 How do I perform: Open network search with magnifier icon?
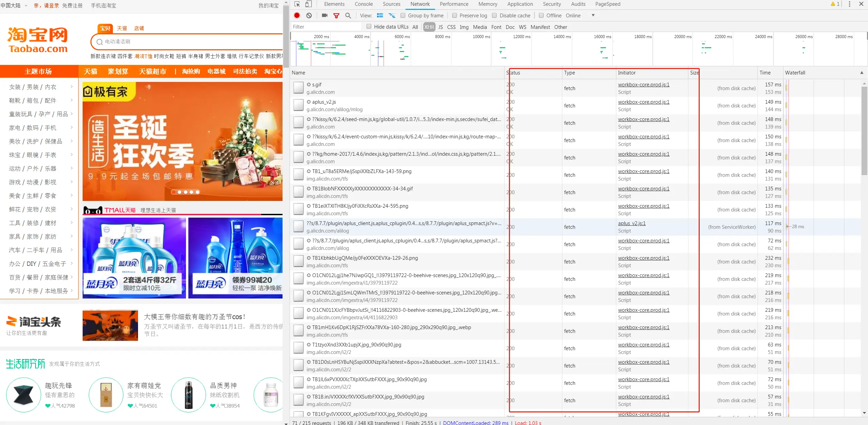tap(348, 15)
